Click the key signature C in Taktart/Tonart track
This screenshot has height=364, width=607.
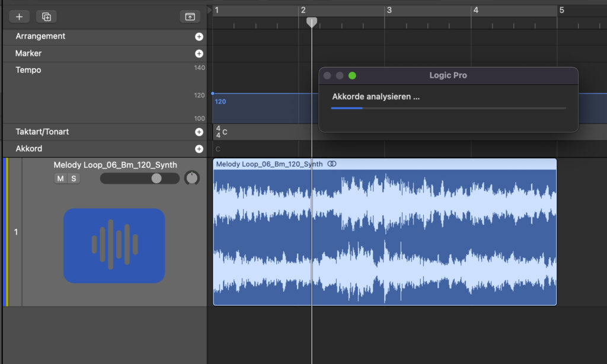pos(225,132)
